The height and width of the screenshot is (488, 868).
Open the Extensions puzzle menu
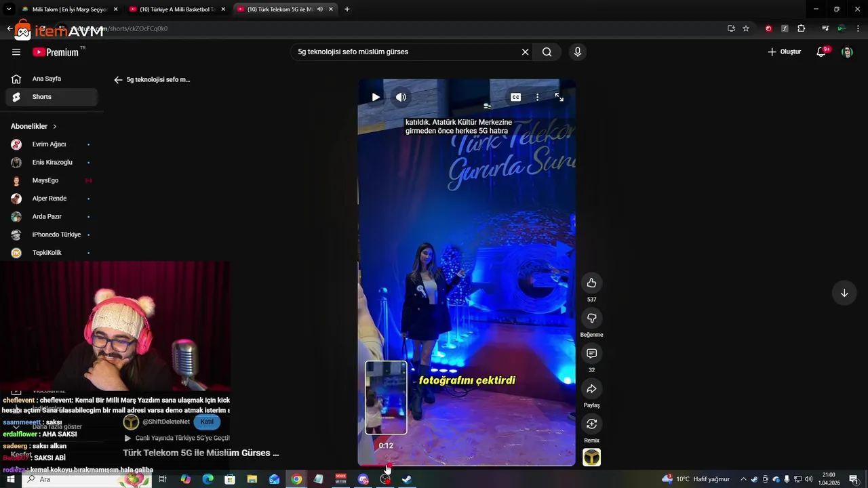coord(802,28)
